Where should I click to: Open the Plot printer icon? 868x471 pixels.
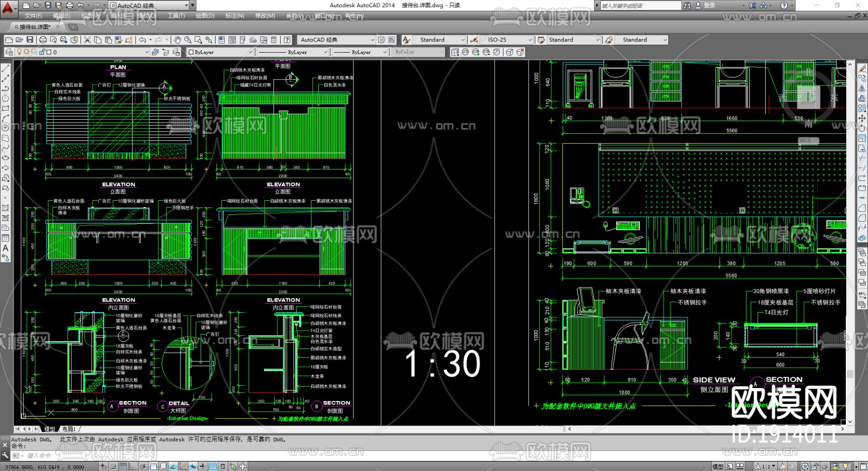[x=43, y=40]
